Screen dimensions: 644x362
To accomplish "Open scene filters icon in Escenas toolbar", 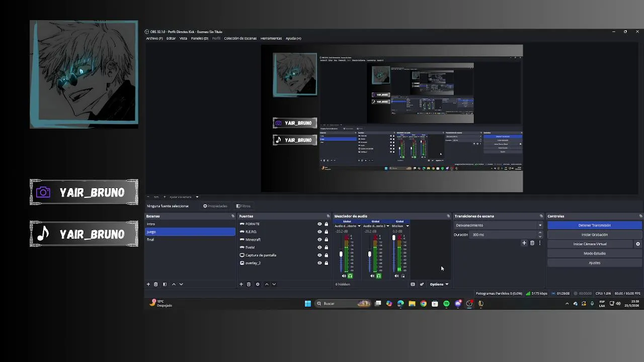I will pyautogui.click(x=165, y=284).
